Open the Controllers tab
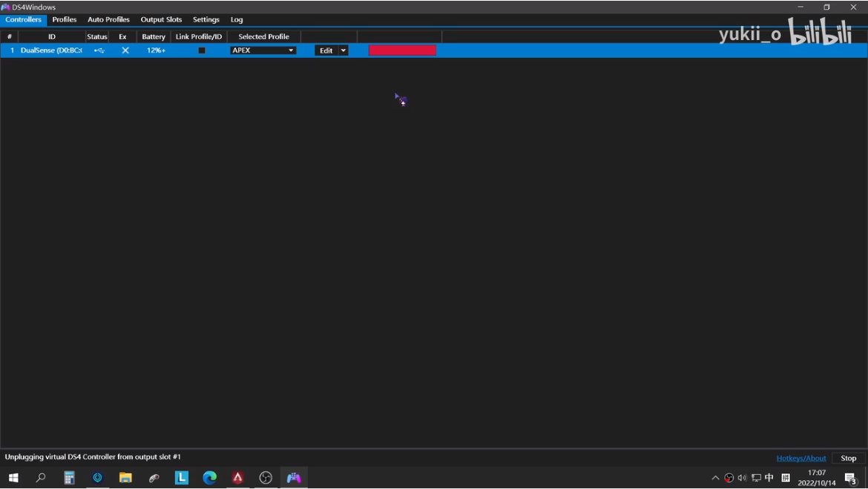Image resolution: width=868 pixels, height=489 pixels. (23, 19)
